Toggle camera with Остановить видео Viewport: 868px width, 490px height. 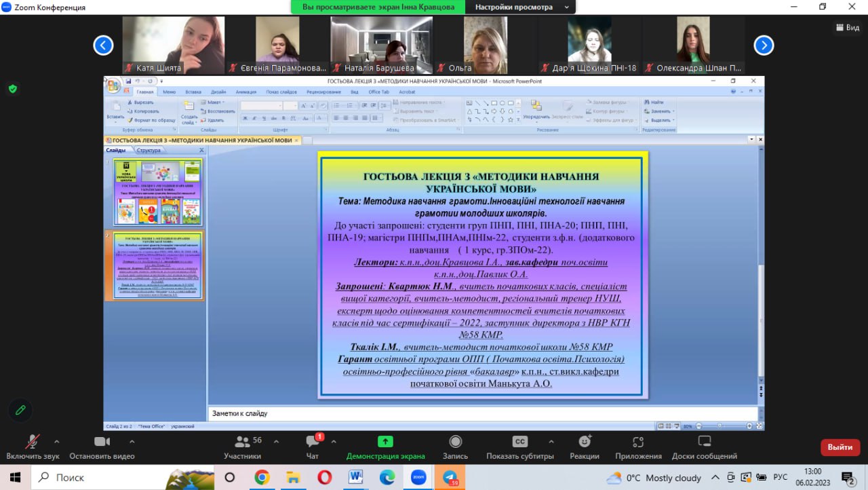102,442
